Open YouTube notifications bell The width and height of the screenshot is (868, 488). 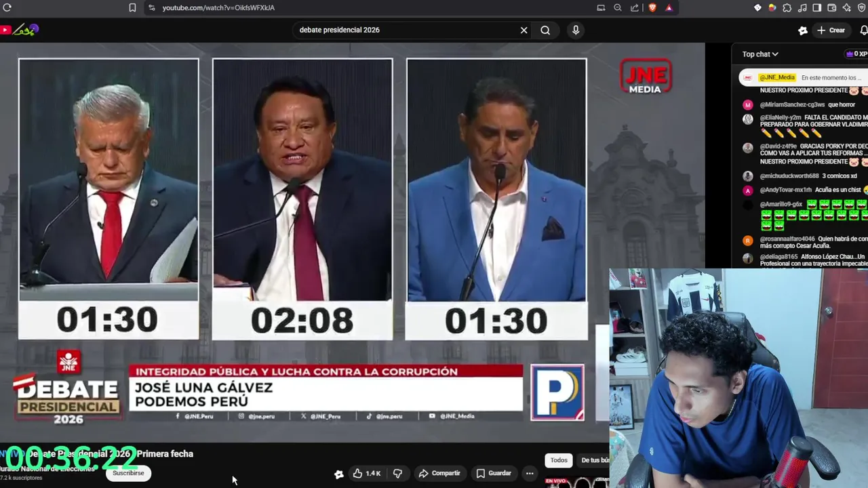point(863,30)
